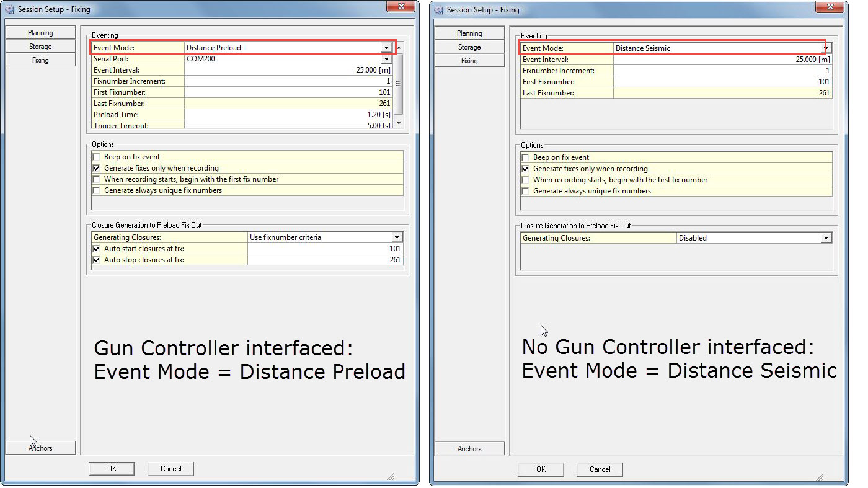Click the app icon in left dialog title bar

[9, 9]
